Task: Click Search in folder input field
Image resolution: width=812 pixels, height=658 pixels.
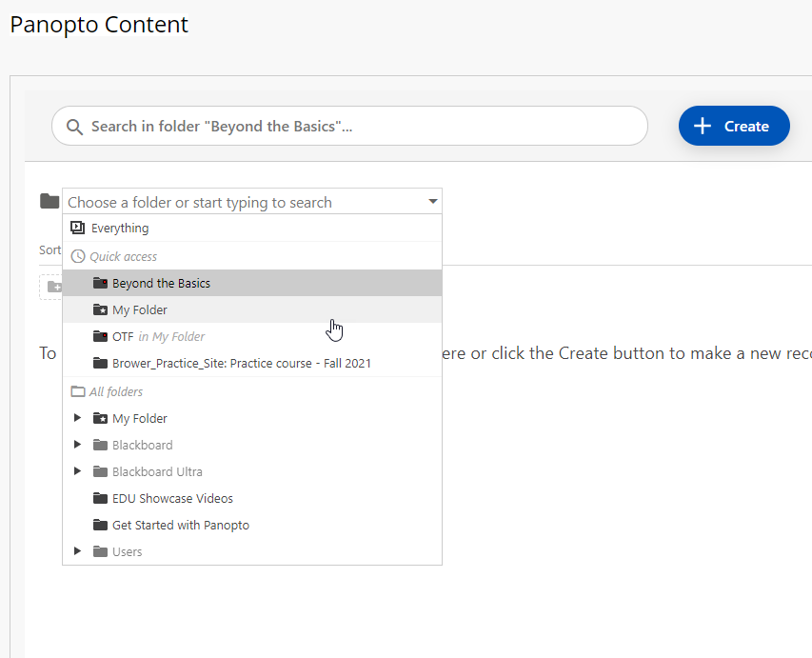Action: click(x=349, y=126)
